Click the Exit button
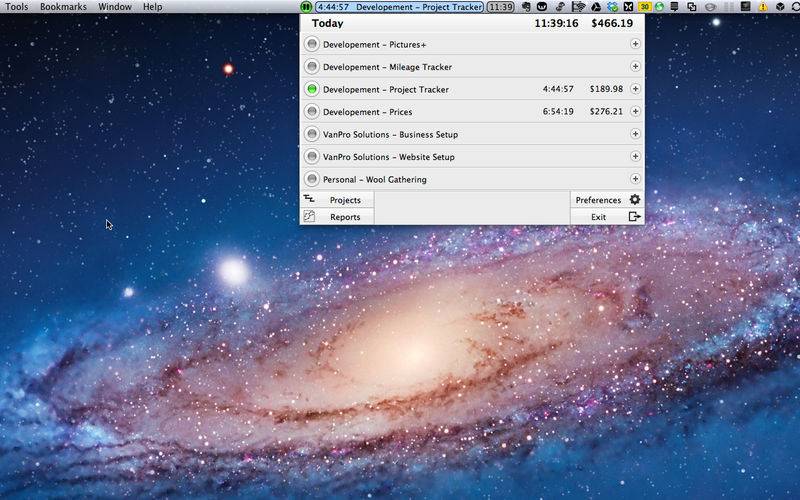The width and height of the screenshot is (800, 500). click(x=607, y=216)
